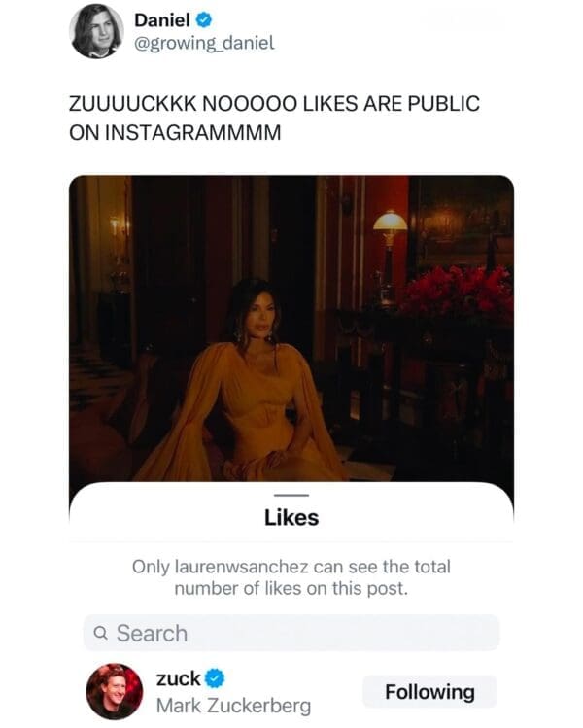583x728 pixels.
Task: Click the verified badge next to zuck
Action: coord(215,678)
